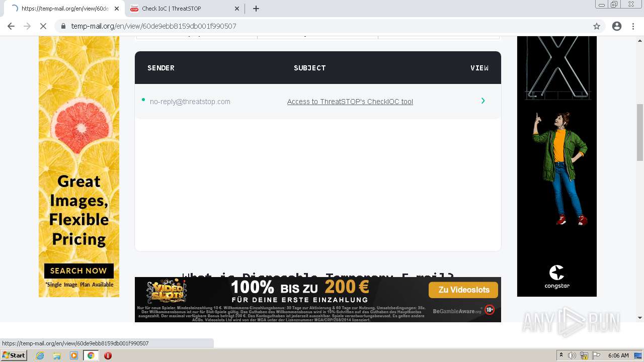Click the page vertical scrollbar thumb
Viewport: 644px width, 362px height.
640,132
